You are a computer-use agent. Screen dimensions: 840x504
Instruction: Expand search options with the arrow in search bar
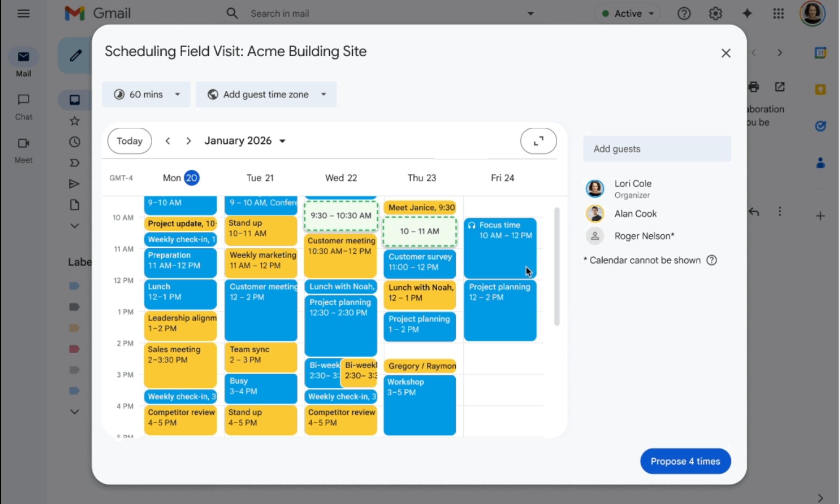[530, 13]
